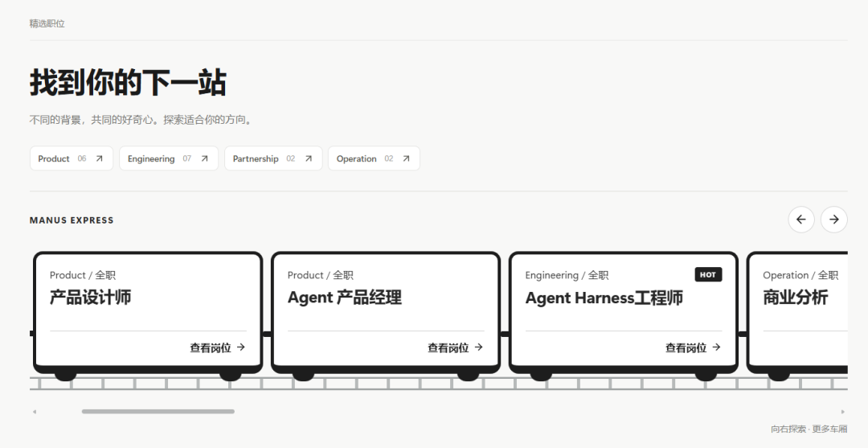
Task: Click the arrow icon on Partnership chip
Action: 309,158
